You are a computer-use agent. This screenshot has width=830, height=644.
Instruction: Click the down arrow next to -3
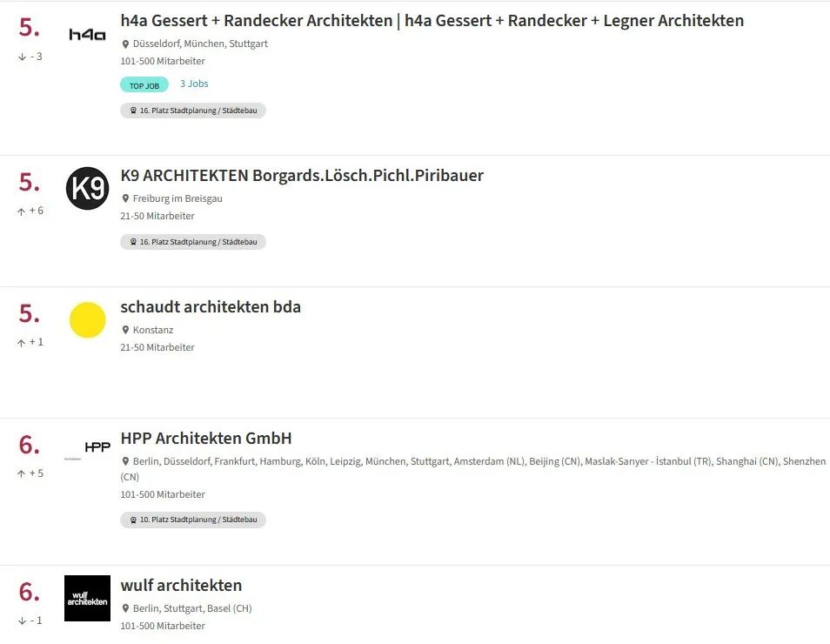22,57
